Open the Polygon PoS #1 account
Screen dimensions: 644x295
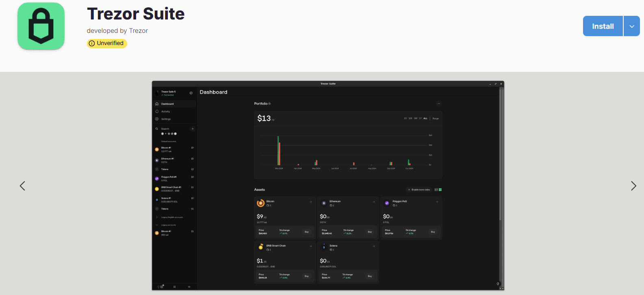point(175,179)
